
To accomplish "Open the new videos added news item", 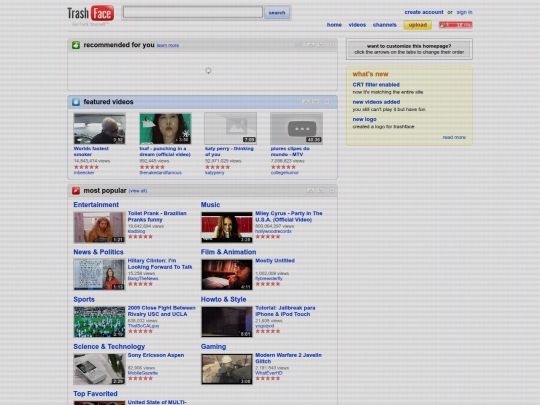I will [376, 102].
